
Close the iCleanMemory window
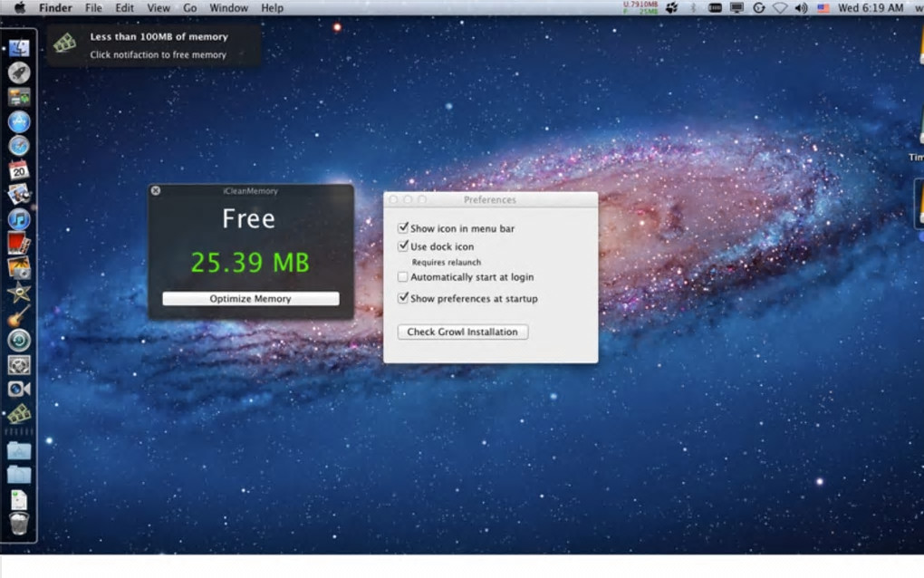tap(156, 190)
